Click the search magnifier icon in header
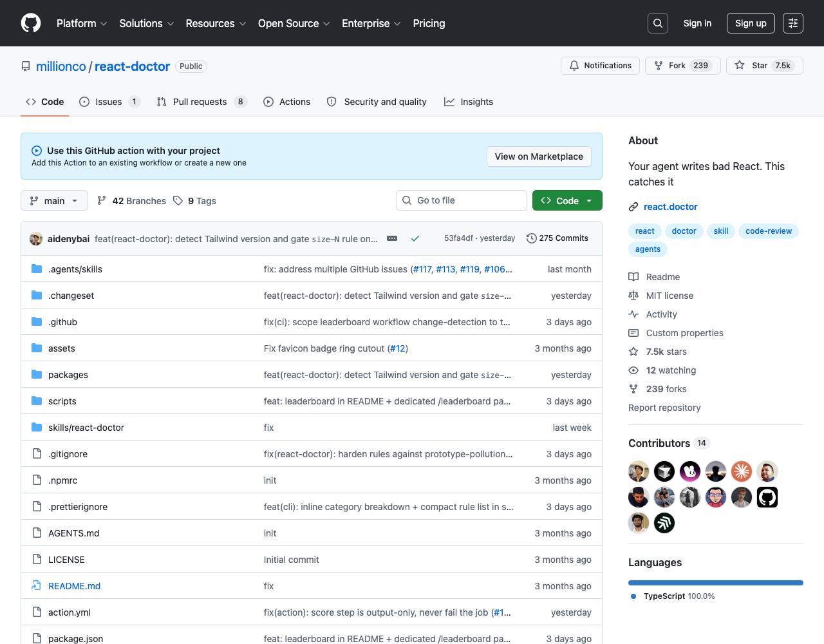This screenshot has width=824, height=644. [x=658, y=23]
